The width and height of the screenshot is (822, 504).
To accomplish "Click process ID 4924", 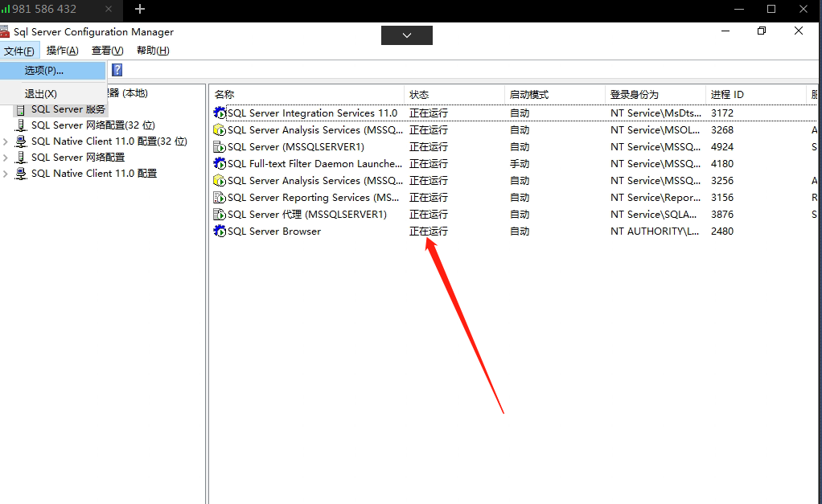I will pyautogui.click(x=722, y=146).
